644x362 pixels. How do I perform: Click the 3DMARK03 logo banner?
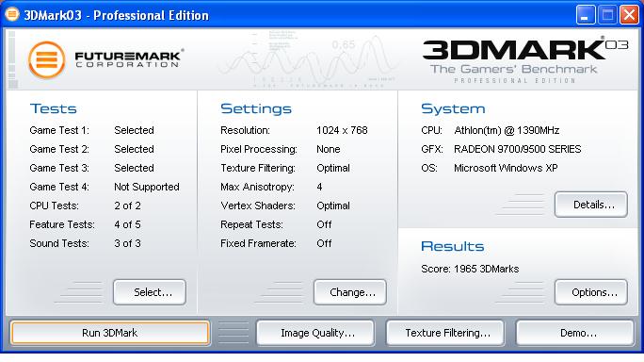[525, 60]
